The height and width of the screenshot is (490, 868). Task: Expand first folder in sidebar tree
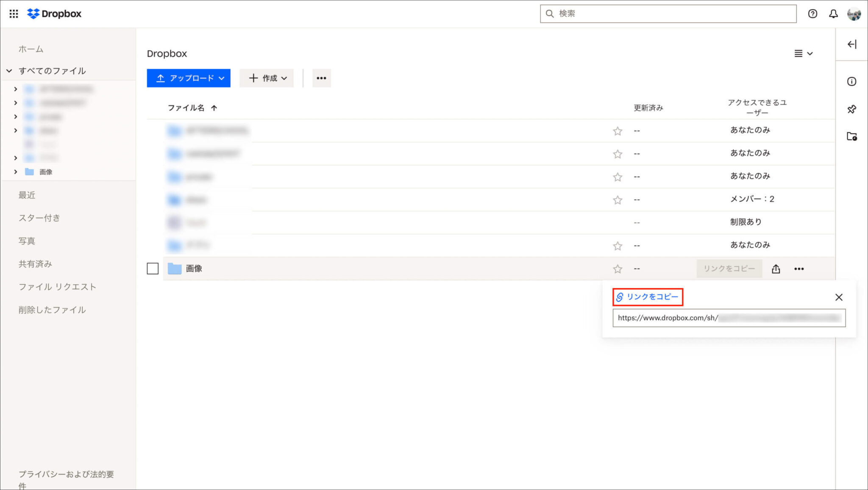[x=16, y=89]
